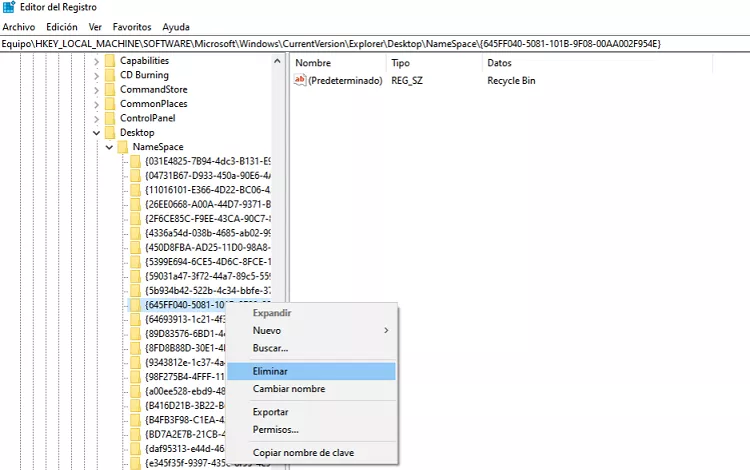750x470 pixels.
Task: Open the Archivo menu
Action: click(18, 27)
